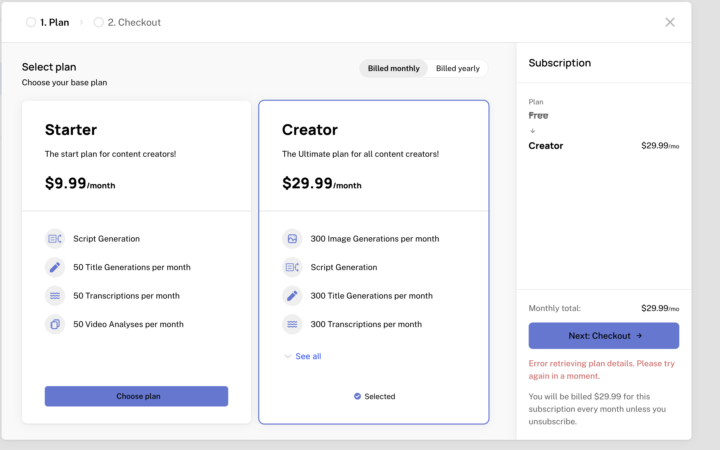Click 50 Title Generations per month text

pyautogui.click(x=132, y=267)
